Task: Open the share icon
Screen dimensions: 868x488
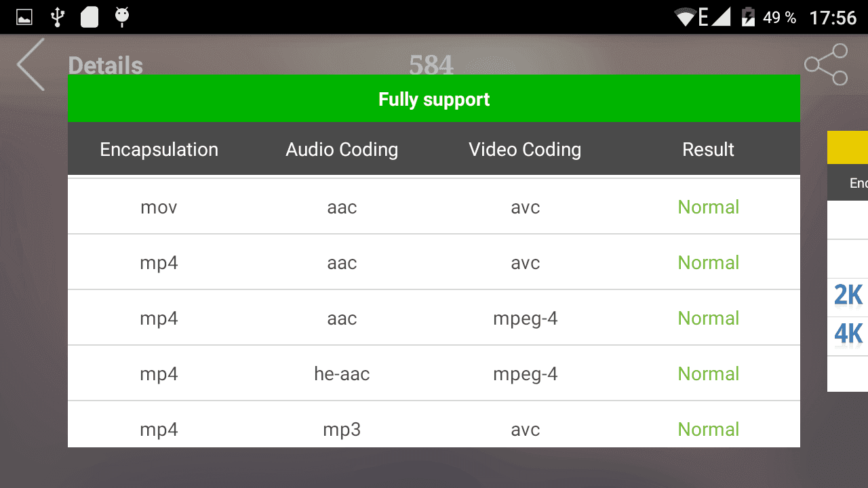Action: 826,64
